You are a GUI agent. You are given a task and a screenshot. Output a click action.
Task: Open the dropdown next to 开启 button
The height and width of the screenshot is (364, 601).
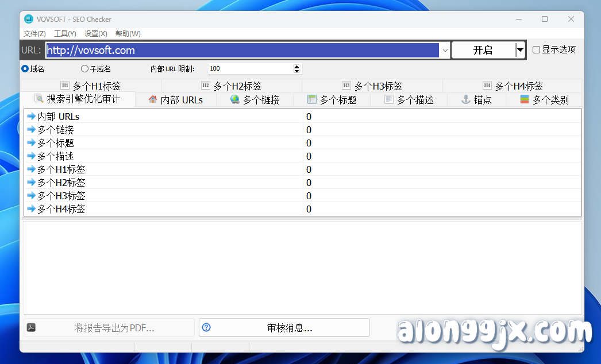[521, 50]
